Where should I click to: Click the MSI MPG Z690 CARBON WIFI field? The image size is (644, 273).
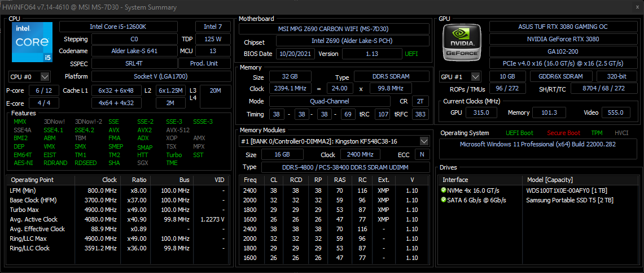(334, 29)
